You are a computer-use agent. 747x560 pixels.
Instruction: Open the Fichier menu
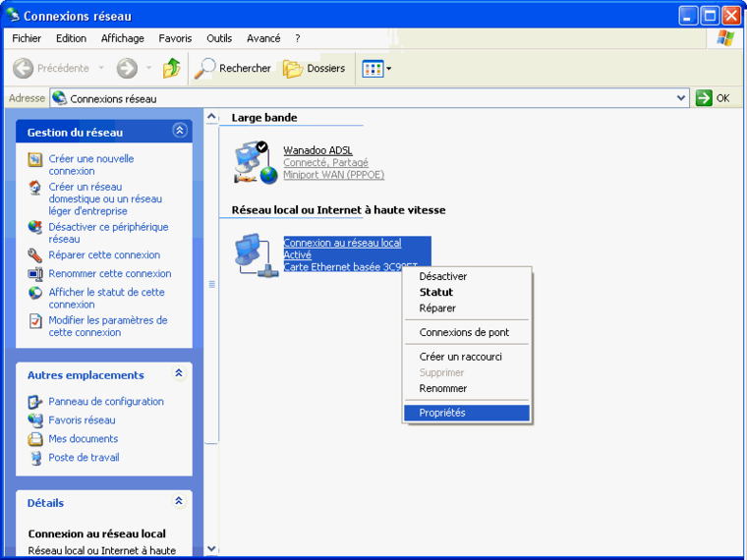[x=27, y=38]
